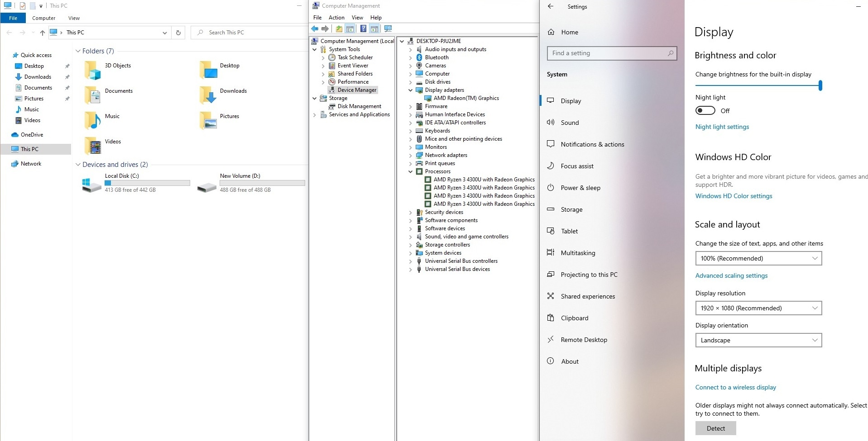Open Advanced scaling settings link
This screenshot has width=868, height=441.
pos(731,275)
